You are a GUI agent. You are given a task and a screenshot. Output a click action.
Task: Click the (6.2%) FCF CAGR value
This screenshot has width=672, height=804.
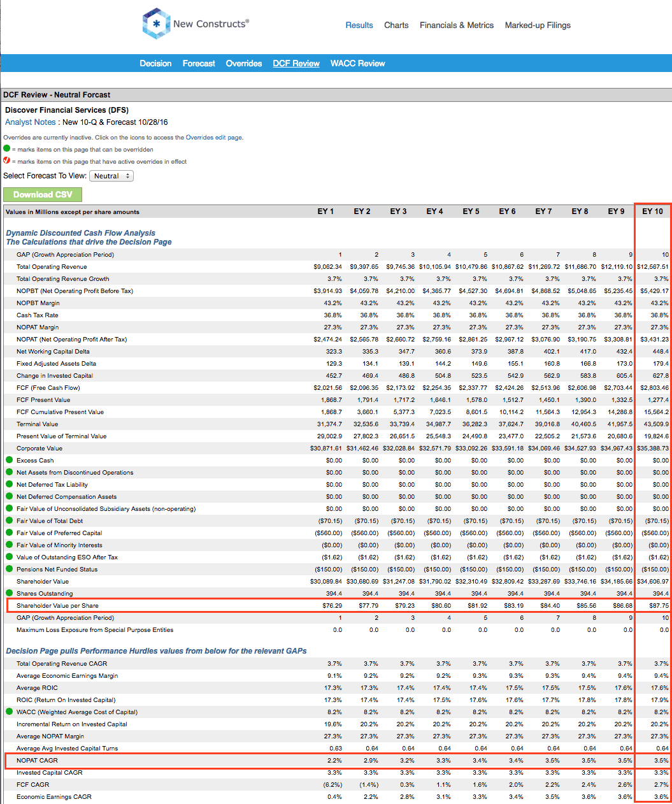[332, 784]
